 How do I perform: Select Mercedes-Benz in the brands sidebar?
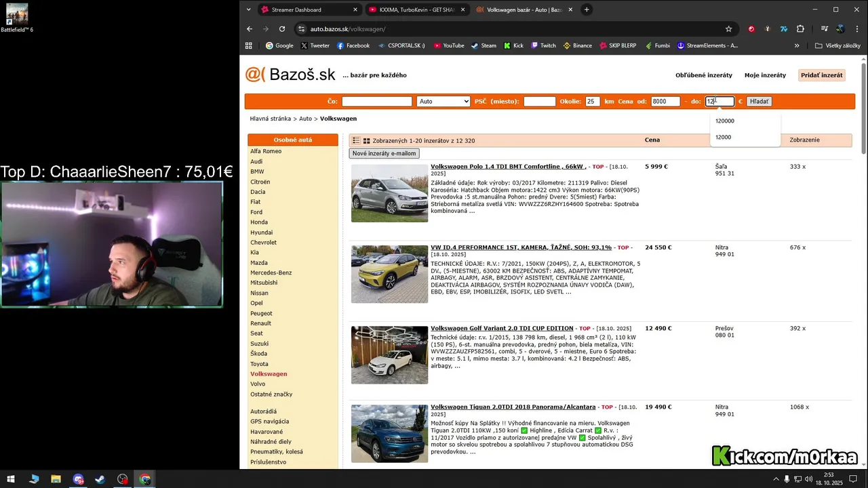(x=271, y=272)
